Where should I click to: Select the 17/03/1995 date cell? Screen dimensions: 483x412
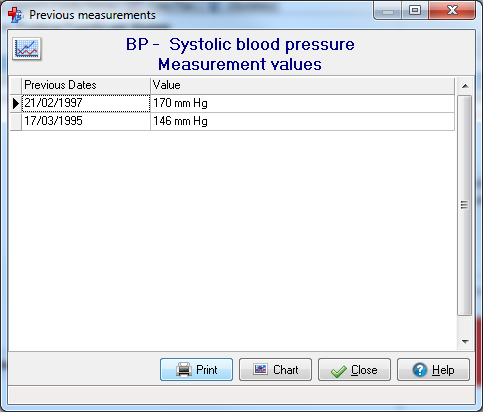[x=86, y=121]
